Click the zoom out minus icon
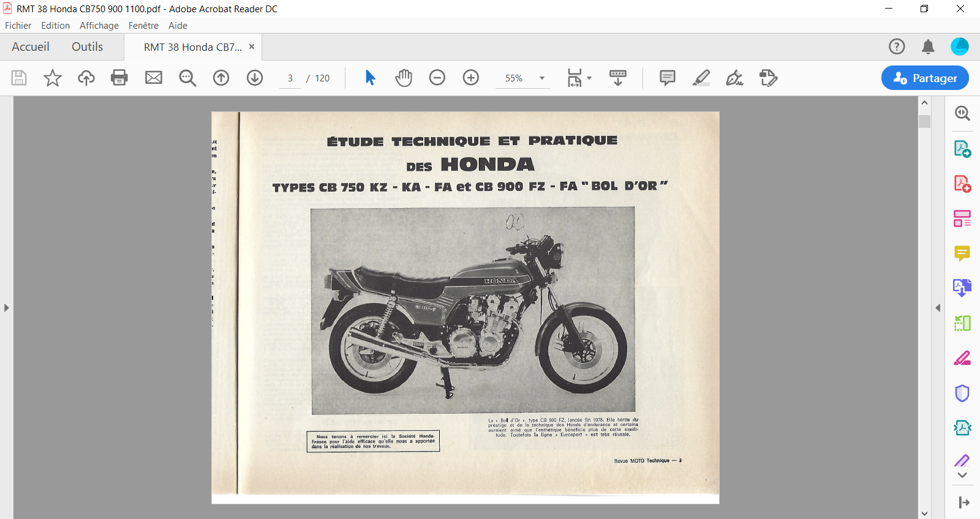This screenshot has width=980, height=519. click(437, 78)
